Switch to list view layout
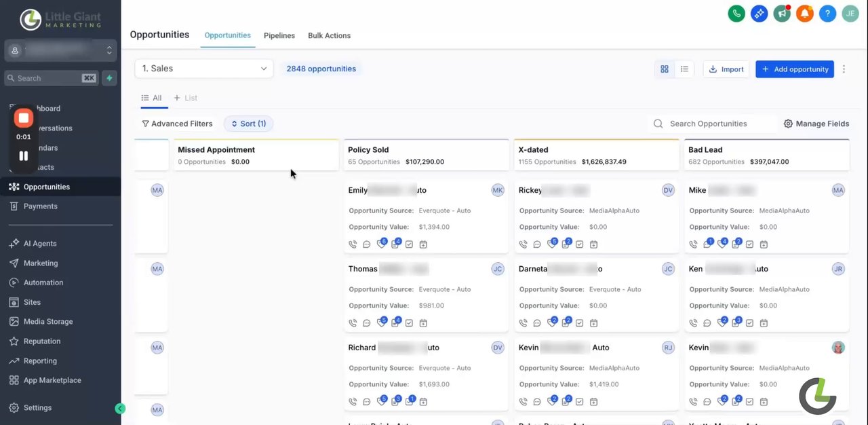The width and height of the screenshot is (868, 425). tap(684, 69)
